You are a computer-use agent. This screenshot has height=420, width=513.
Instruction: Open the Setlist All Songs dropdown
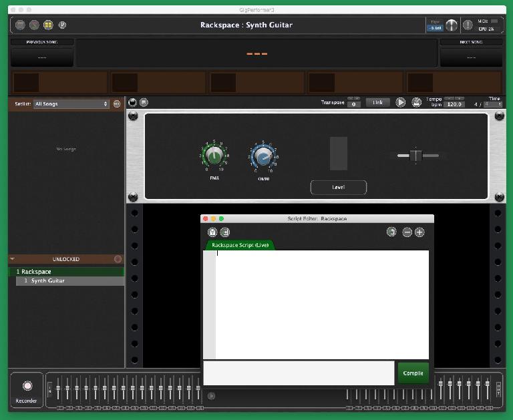pos(71,103)
